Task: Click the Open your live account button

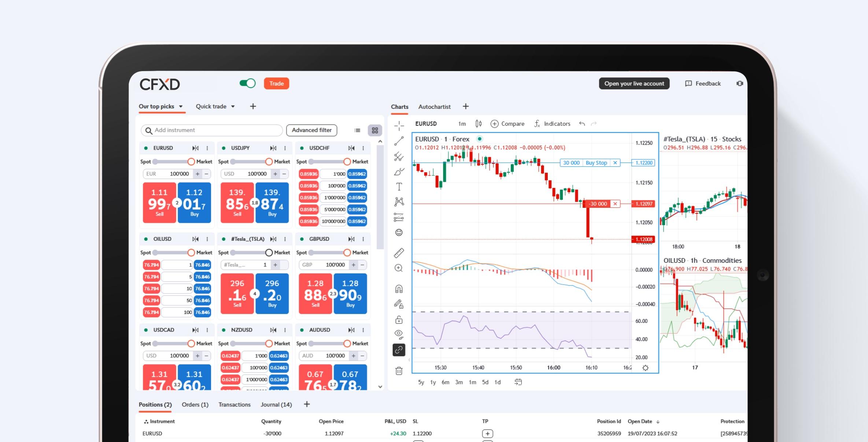Action: [x=634, y=83]
